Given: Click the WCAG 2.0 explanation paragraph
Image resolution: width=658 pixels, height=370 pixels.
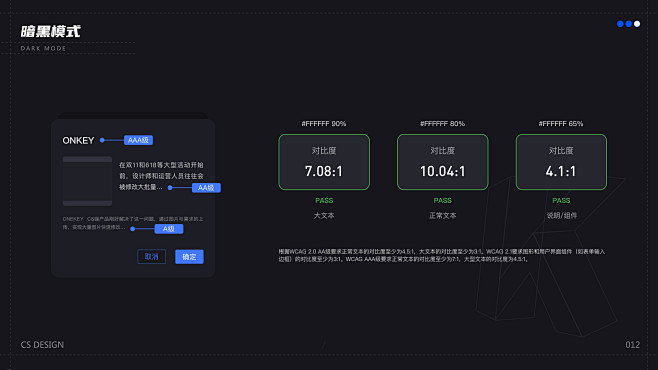Looking at the screenshot, I should [x=442, y=255].
